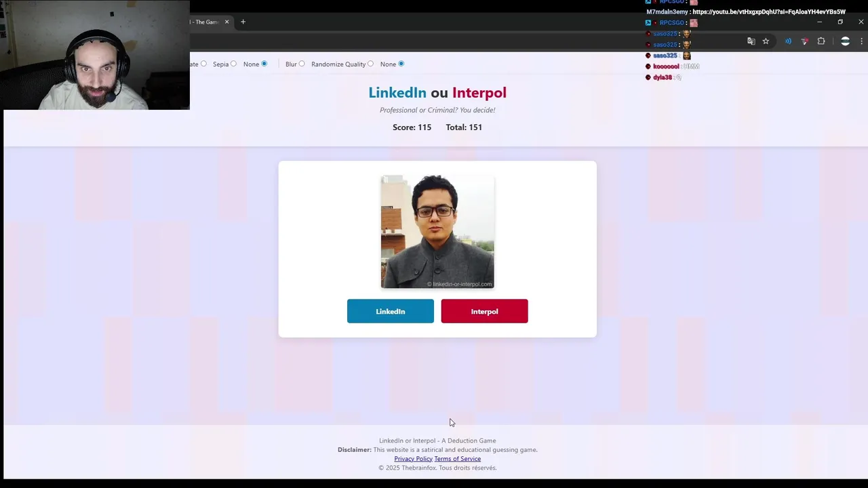Guess Interpol with the red button
Screen dimensions: 868x488
tap(484, 311)
